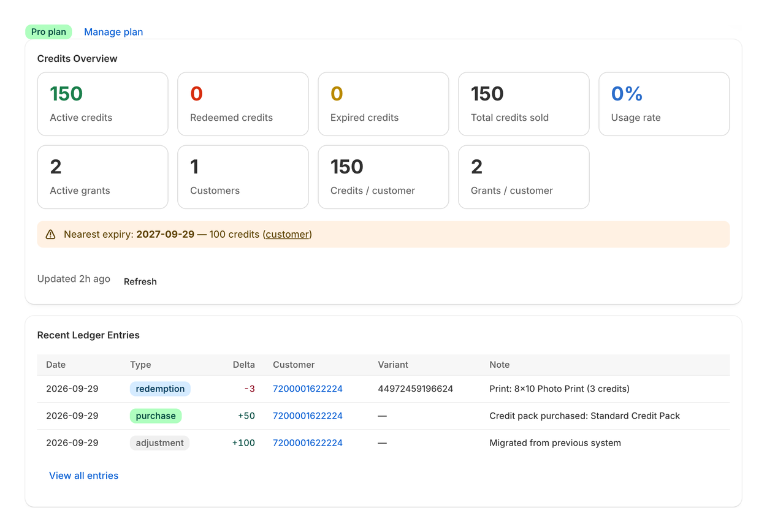This screenshot has width=767, height=532.
Task: Click the adjustment type badge
Action: (159, 443)
